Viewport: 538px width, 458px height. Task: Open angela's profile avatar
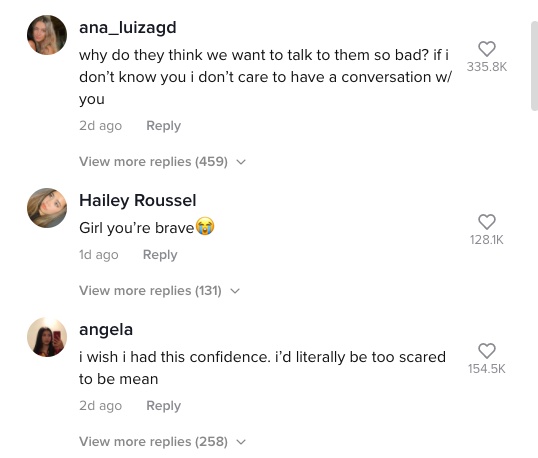point(47,337)
